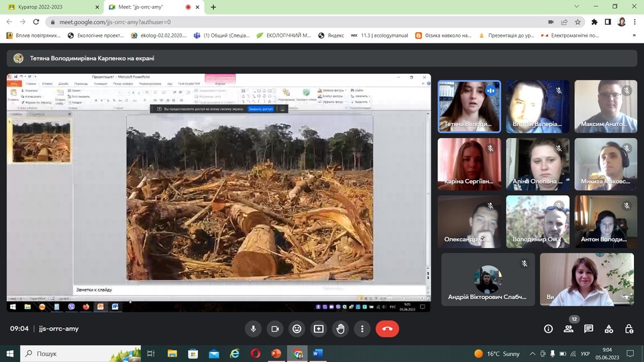Open a new browser tab
The width and height of the screenshot is (644, 362).
(x=213, y=7)
